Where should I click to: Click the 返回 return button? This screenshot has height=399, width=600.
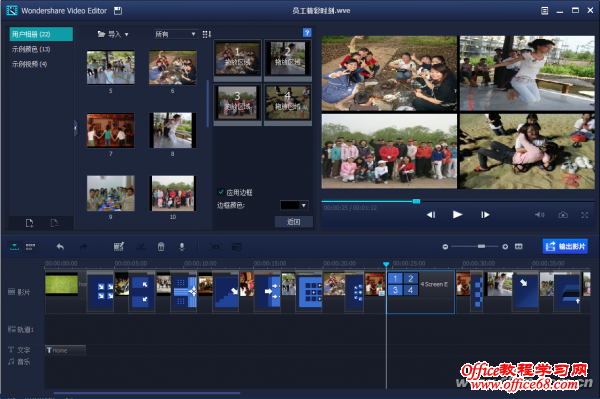[293, 221]
